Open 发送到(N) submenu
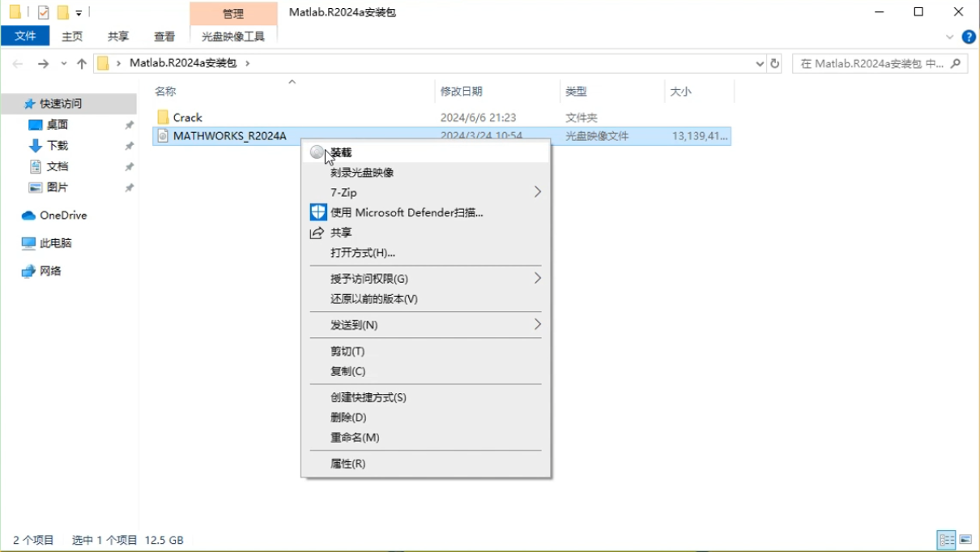Viewport: 980px width, 552px height. (x=425, y=325)
